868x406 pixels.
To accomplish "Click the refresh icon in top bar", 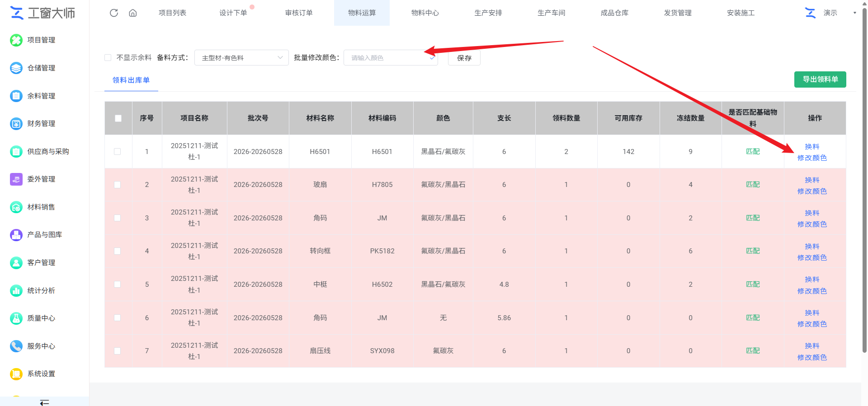I will point(114,13).
